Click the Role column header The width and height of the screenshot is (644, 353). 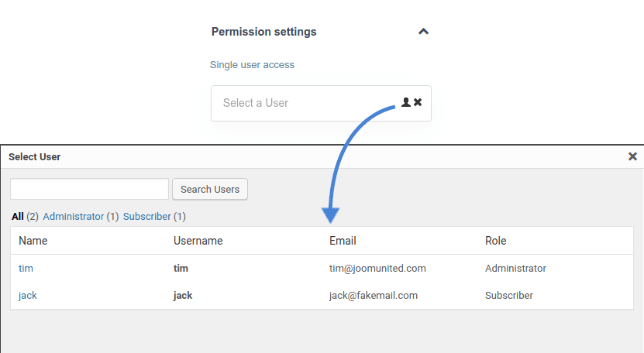(x=496, y=241)
